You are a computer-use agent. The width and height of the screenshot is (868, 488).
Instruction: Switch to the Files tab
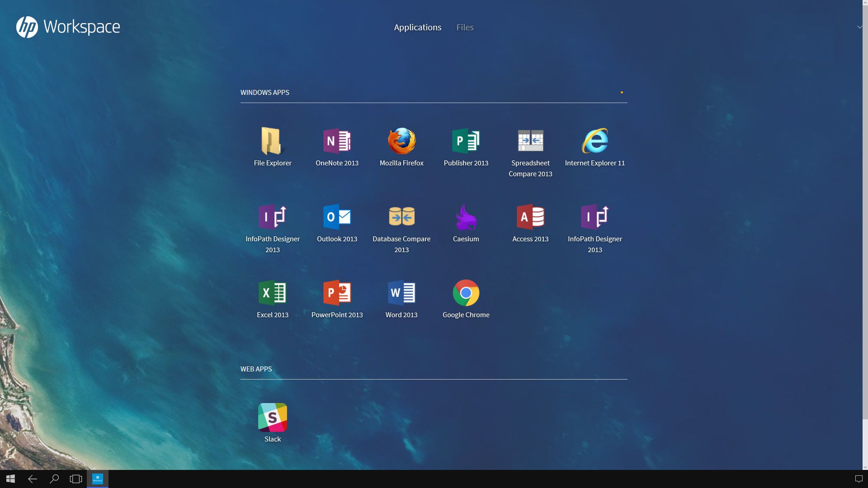coord(465,27)
